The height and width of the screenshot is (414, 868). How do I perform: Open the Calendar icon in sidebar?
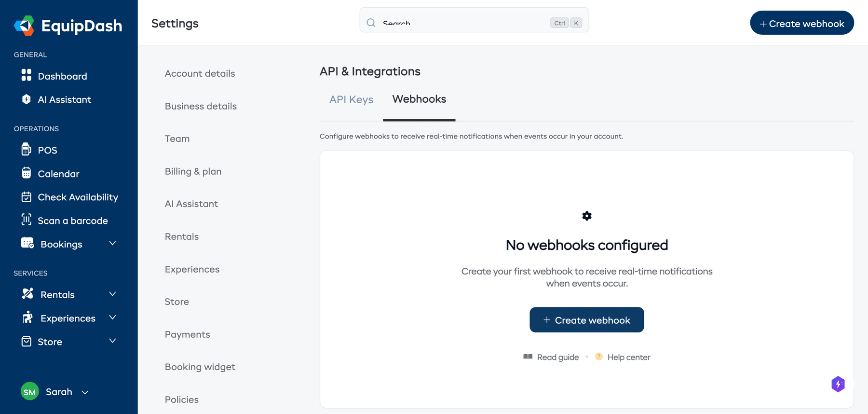(x=27, y=173)
